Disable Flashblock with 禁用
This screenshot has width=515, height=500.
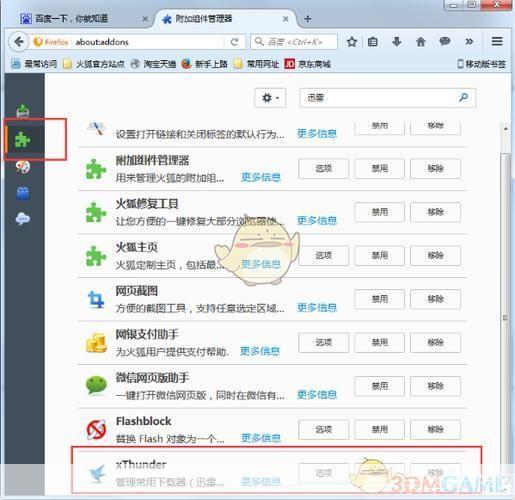[x=380, y=429]
